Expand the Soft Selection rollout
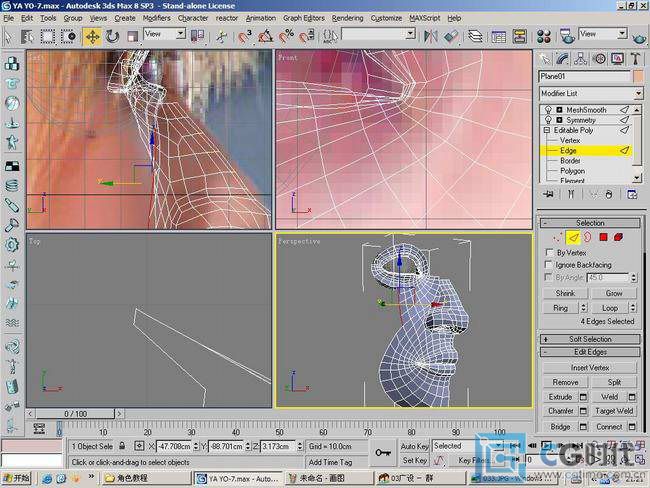The height and width of the screenshot is (488, 650). [x=590, y=339]
